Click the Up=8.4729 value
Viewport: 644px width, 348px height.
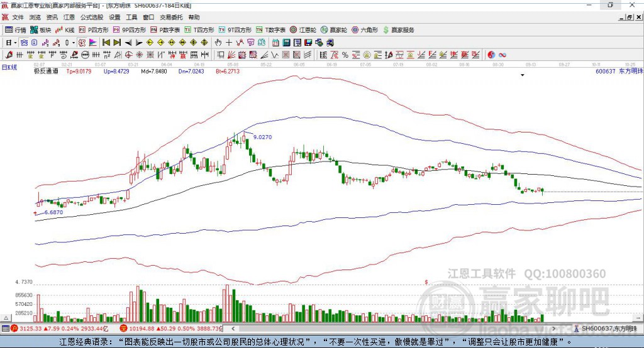point(116,71)
